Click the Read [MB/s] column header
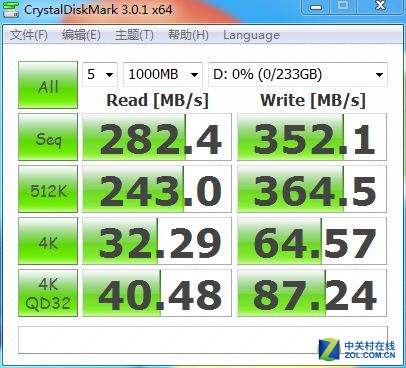The height and width of the screenshot is (368, 406). 158,100
